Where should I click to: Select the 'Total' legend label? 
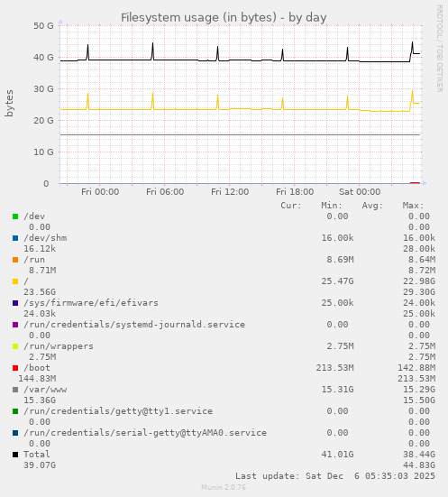(37, 455)
